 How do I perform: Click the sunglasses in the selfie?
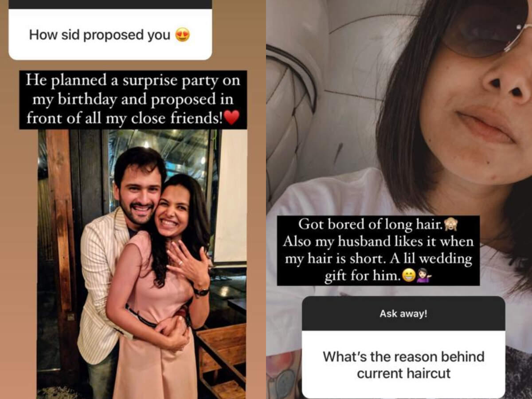point(485,27)
